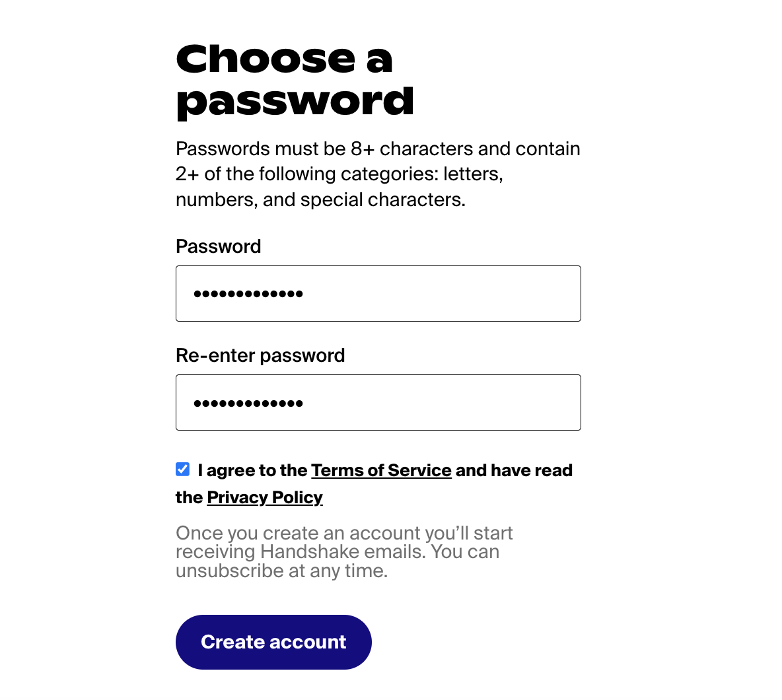Select the masked password text
782x700 pixels.
(248, 293)
